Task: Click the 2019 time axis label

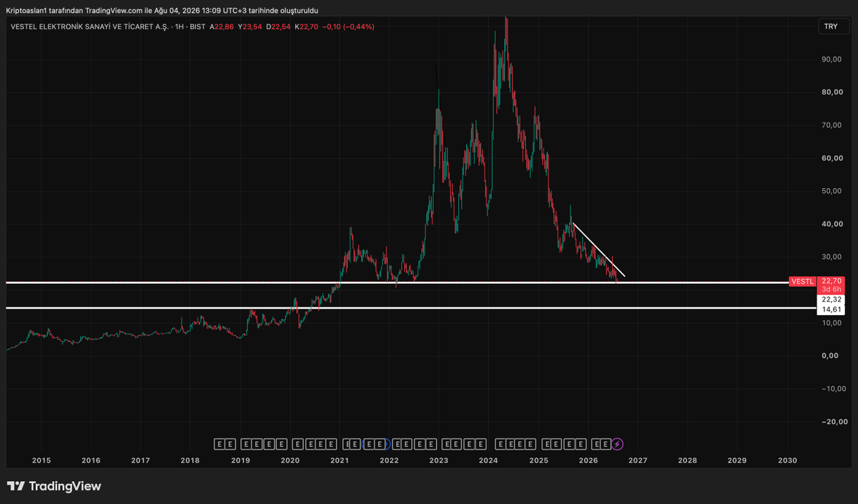Action: pyautogui.click(x=240, y=461)
